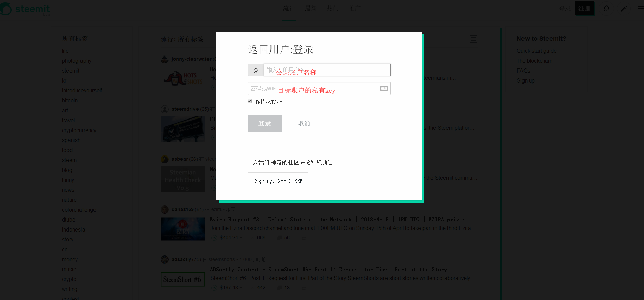The height and width of the screenshot is (300, 644).
Task: Click adsactly author avatar
Action: [x=165, y=259]
